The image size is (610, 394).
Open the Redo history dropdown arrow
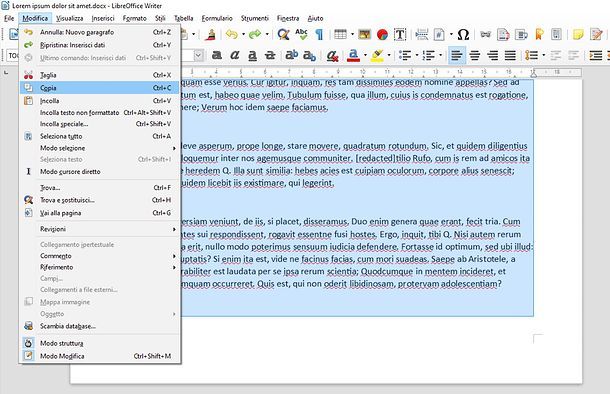267,35
